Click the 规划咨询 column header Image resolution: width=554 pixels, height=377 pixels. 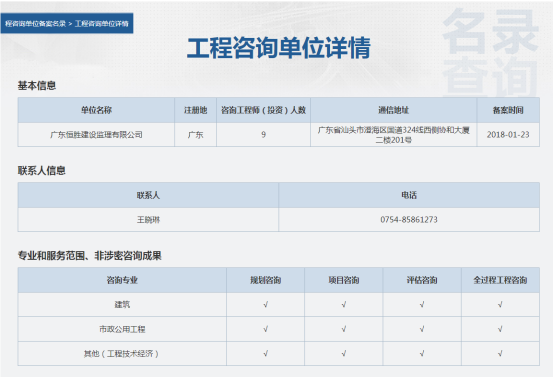[x=265, y=280]
